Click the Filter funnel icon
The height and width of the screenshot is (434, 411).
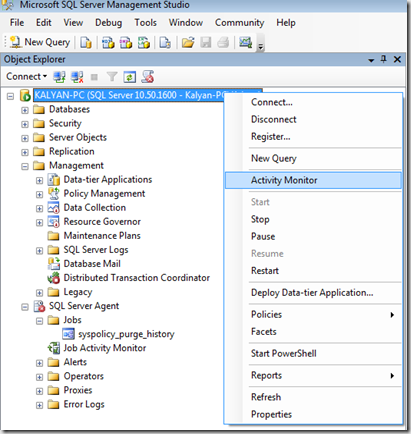[112, 77]
